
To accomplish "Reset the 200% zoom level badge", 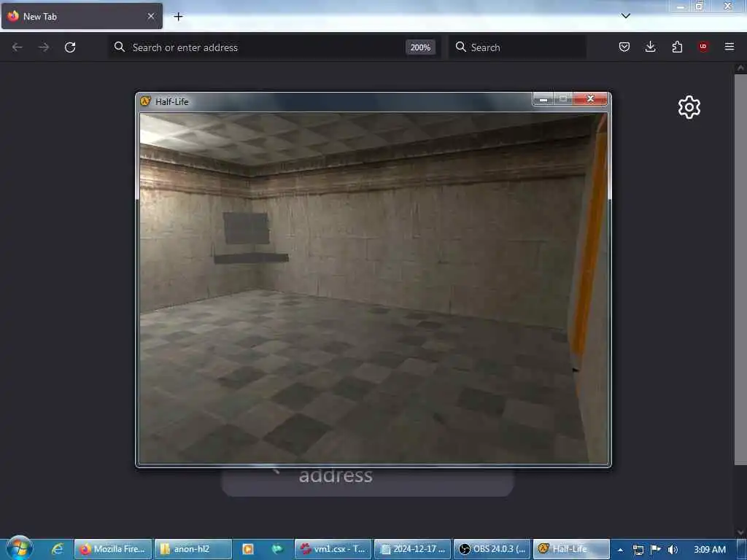I will [x=420, y=47].
